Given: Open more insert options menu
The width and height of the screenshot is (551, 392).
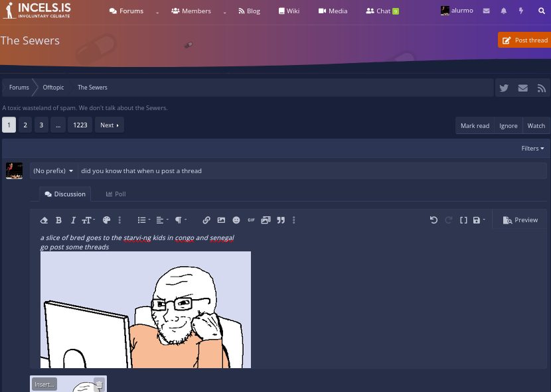Looking at the screenshot, I should point(294,220).
